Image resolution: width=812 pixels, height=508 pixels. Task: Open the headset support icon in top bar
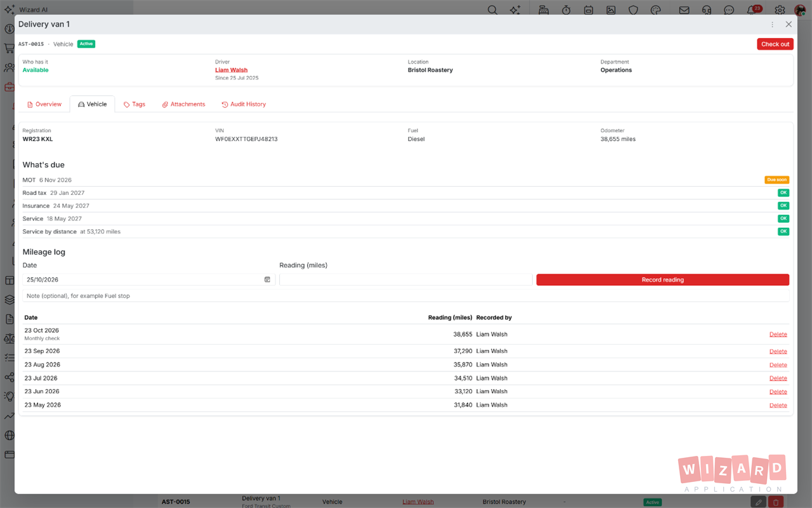707,10
